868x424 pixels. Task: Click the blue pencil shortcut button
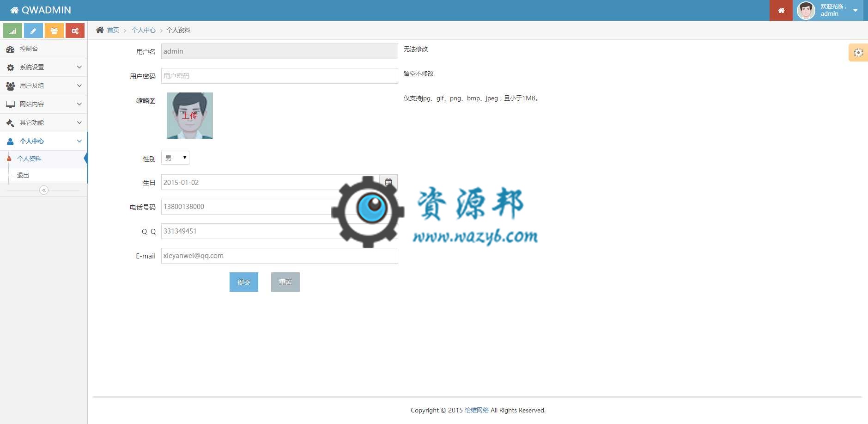click(33, 31)
